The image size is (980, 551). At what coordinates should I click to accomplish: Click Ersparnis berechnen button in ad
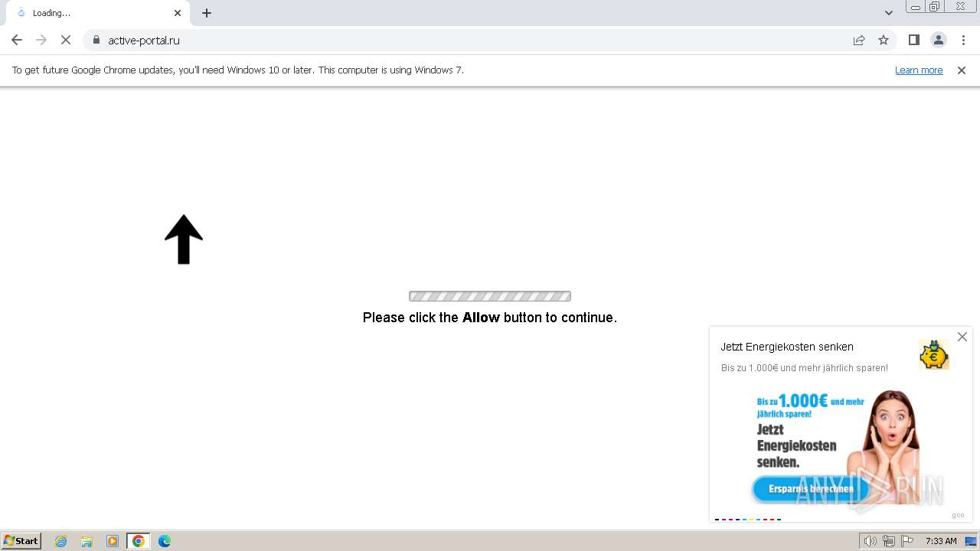click(x=811, y=489)
